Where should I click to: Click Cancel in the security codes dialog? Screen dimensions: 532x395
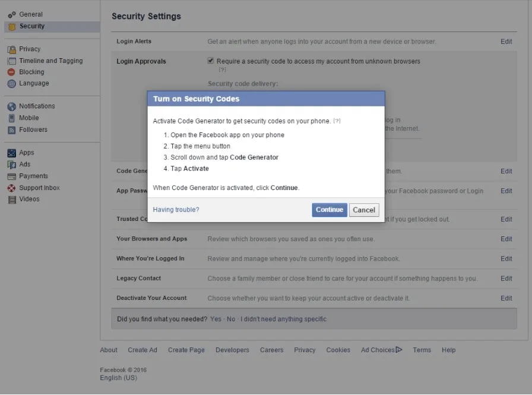pos(364,210)
